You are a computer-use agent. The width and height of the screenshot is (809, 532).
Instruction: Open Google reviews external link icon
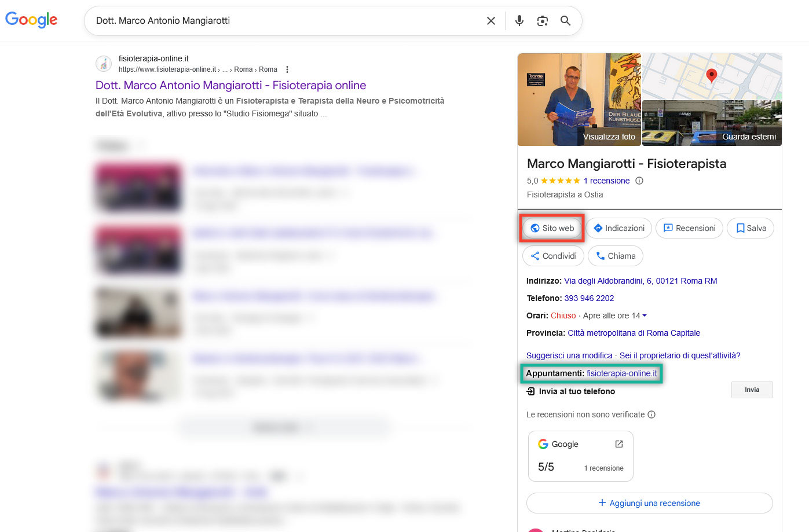[x=619, y=444]
